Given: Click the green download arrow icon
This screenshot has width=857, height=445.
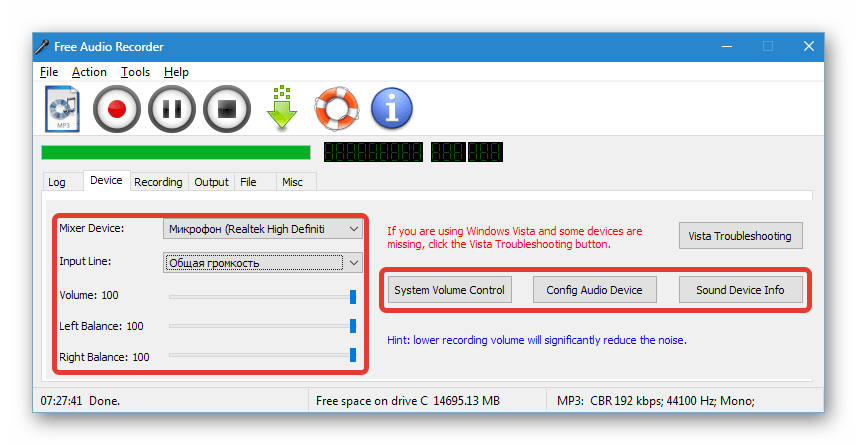Looking at the screenshot, I should tap(282, 108).
